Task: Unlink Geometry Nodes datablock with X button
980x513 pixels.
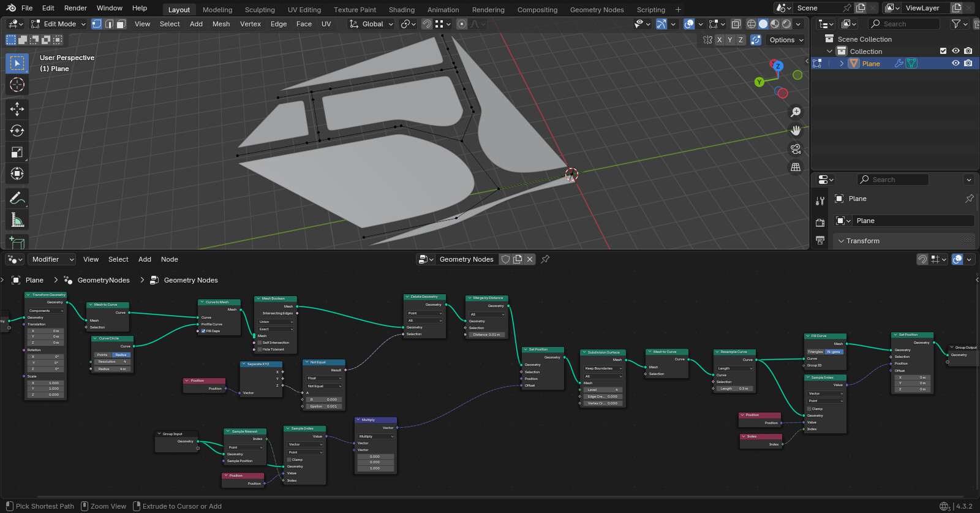Action: pos(530,259)
